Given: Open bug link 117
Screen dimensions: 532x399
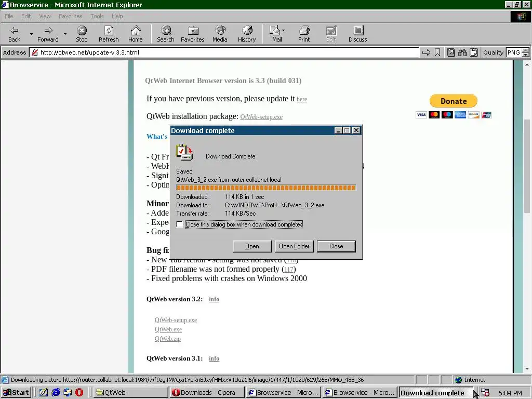Looking at the screenshot, I should tap(289, 270).
